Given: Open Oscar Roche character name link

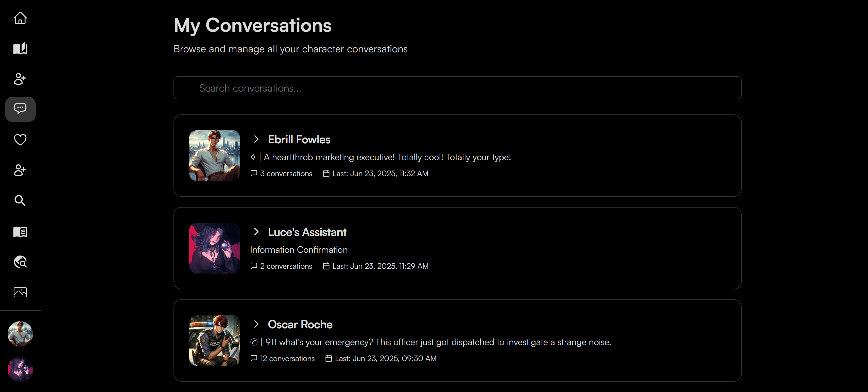Looking at the screenshot, I should [300, 324].
